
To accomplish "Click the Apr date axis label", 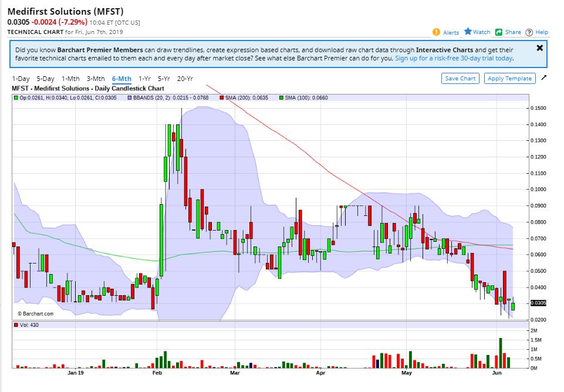I will pyautogui.click(x=320, y=373).
